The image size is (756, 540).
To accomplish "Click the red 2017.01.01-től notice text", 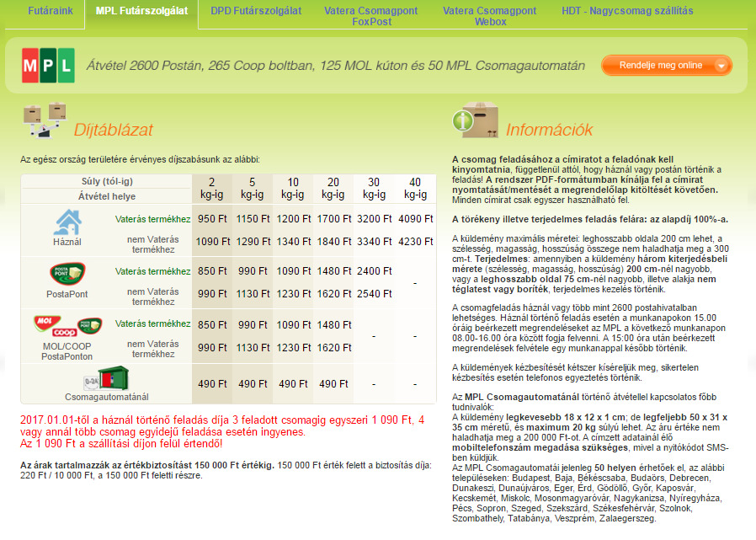I will click(222, 431).
